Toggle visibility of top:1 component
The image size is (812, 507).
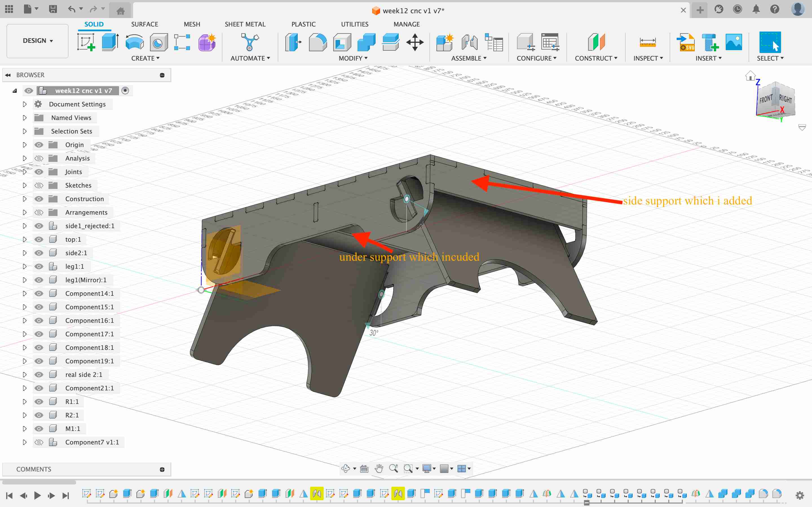39,239
